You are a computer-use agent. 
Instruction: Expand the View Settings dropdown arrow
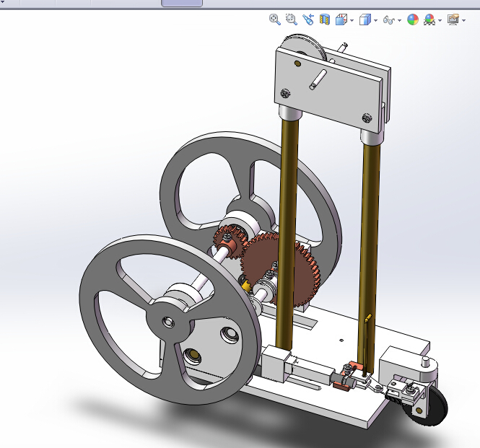pos(464,20)
